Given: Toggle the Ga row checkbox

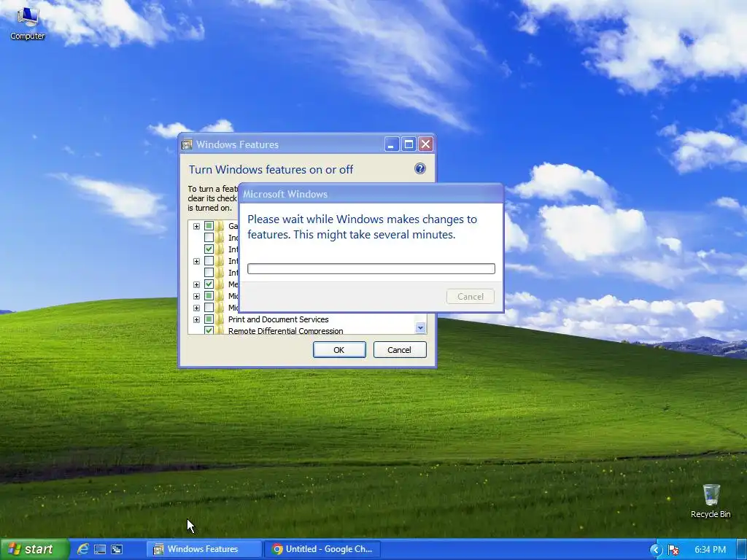Looking at the screenshot, I should click(x=209, y=226).
